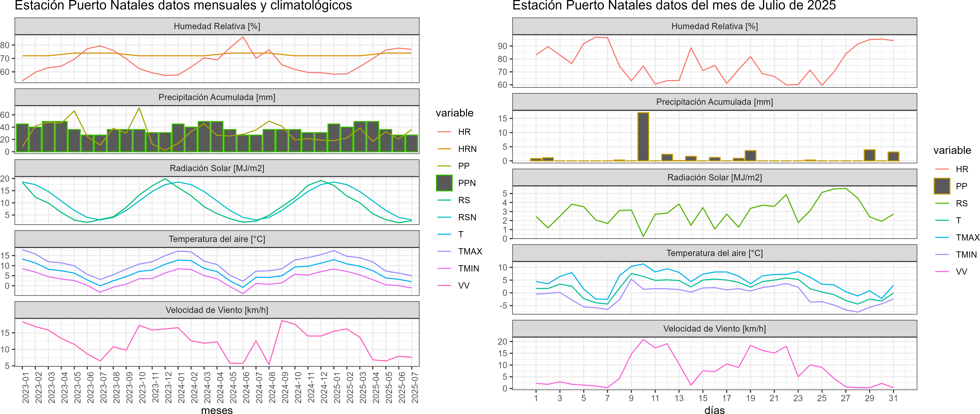Click 'Precipitación Acumulada [mm]' header in monthly chart
The width and height of the screenshot is (980, 414).
pos(217,97)
